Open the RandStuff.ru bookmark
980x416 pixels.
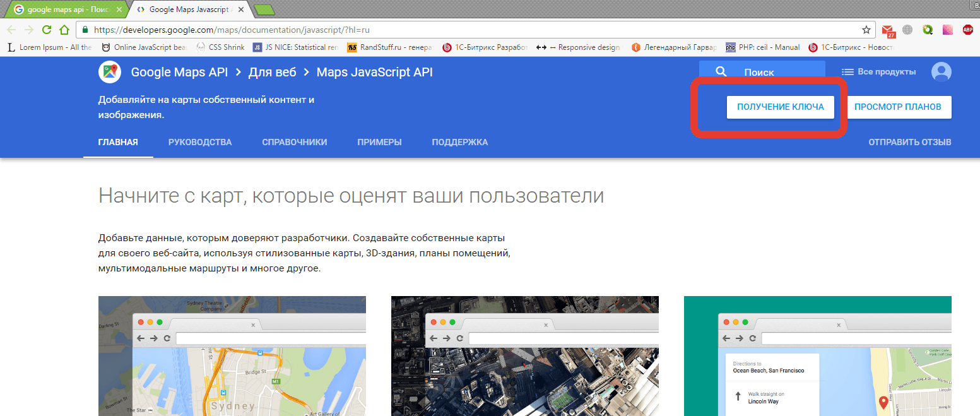pos(390,47)
